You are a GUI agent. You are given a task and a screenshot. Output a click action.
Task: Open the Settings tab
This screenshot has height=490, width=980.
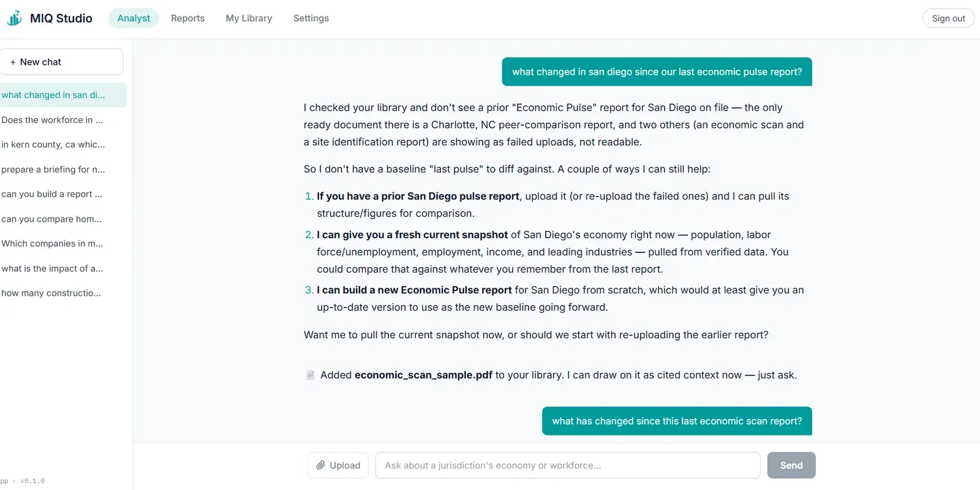[x=311, y=18]
